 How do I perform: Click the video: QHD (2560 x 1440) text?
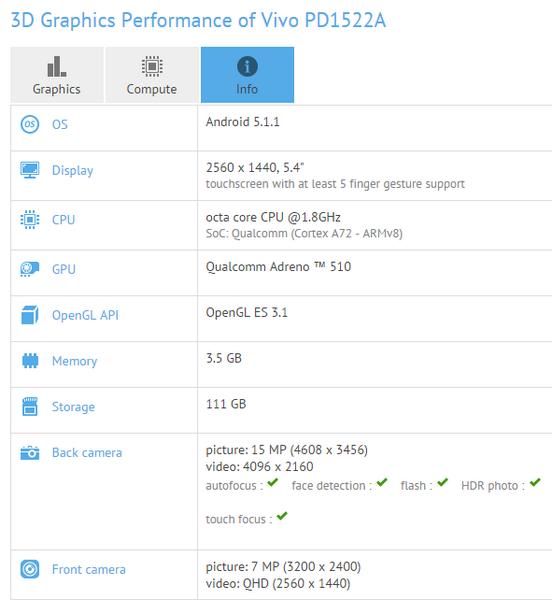278,584
